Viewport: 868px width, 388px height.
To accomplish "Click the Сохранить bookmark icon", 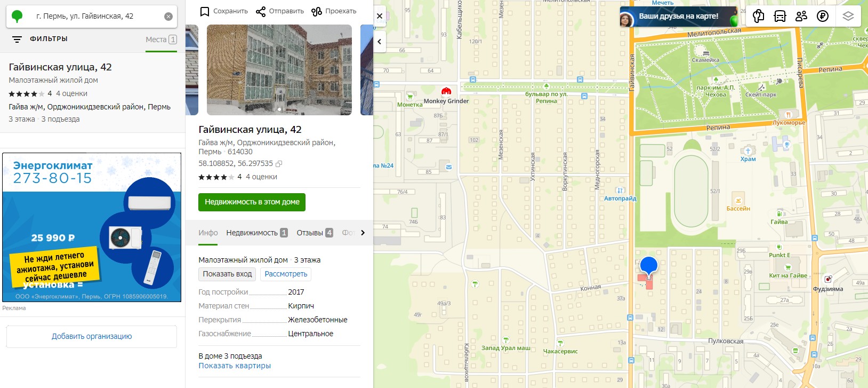I will click(205, 11).
